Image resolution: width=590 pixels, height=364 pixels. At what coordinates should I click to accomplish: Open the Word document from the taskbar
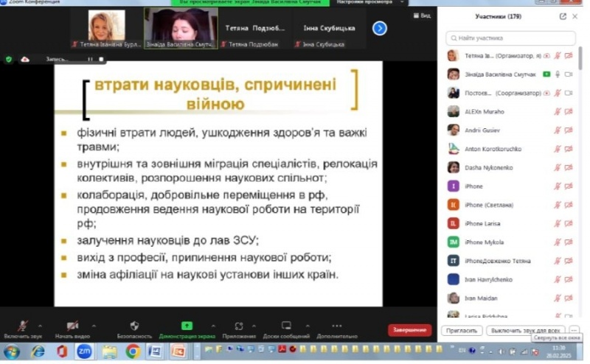point(155,351)
